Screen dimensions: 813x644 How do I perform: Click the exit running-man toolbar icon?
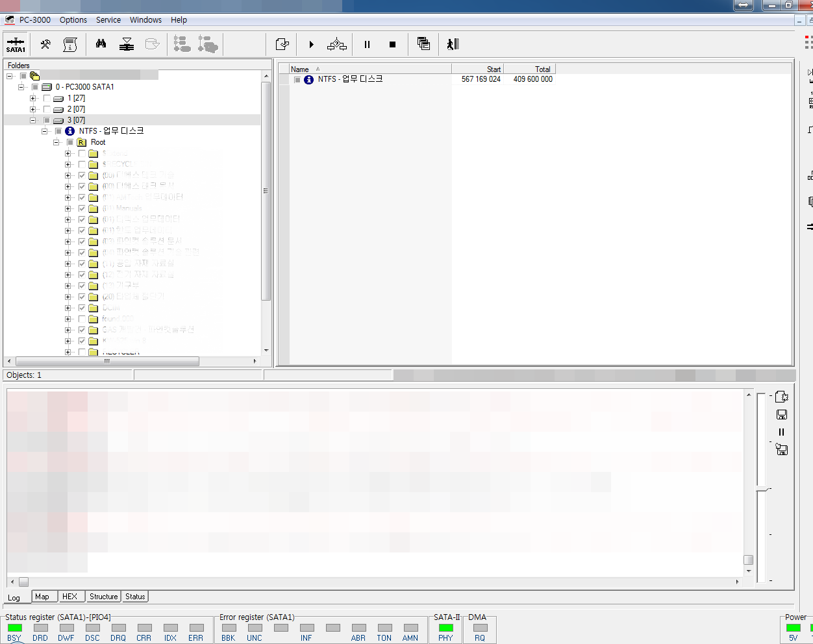[x=453, y=44]
